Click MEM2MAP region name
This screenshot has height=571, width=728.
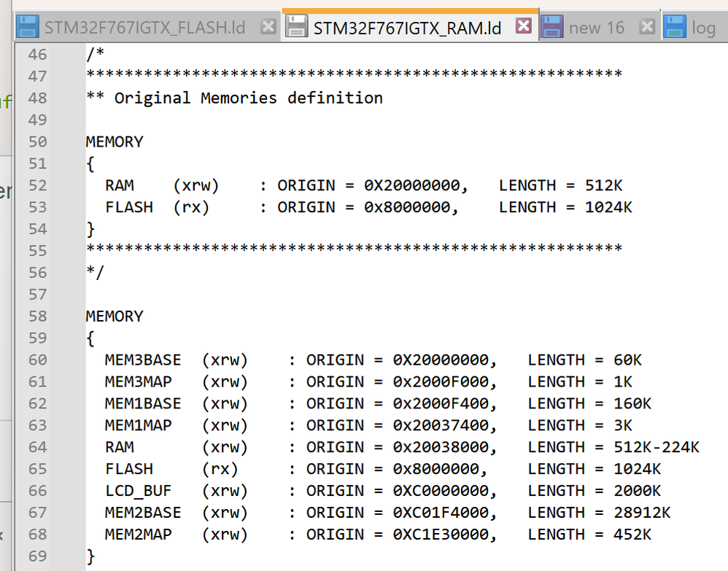(x=139, y=535)
